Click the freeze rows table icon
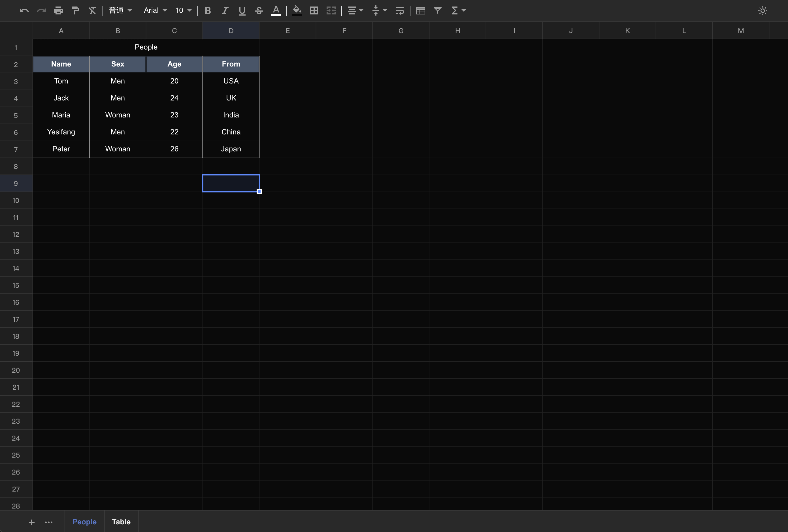This screenshot has width=788, height=532. click(x=420, y=10)
